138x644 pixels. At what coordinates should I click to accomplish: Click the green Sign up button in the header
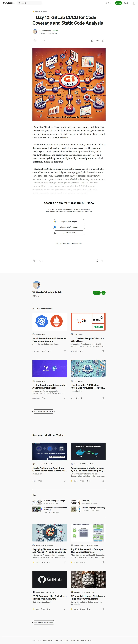point(119,3)
